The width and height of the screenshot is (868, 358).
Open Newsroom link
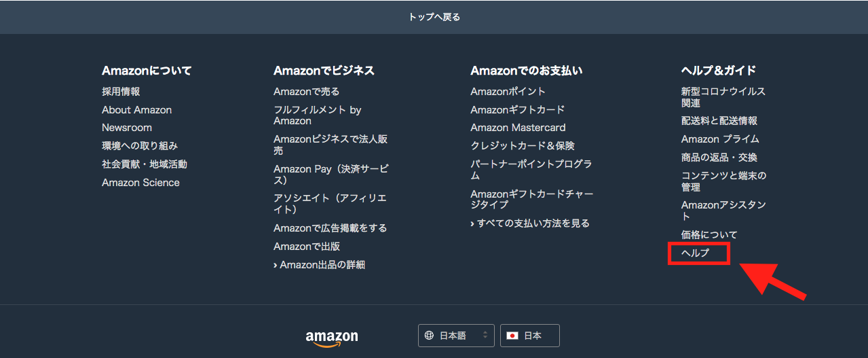pos(127,128)
